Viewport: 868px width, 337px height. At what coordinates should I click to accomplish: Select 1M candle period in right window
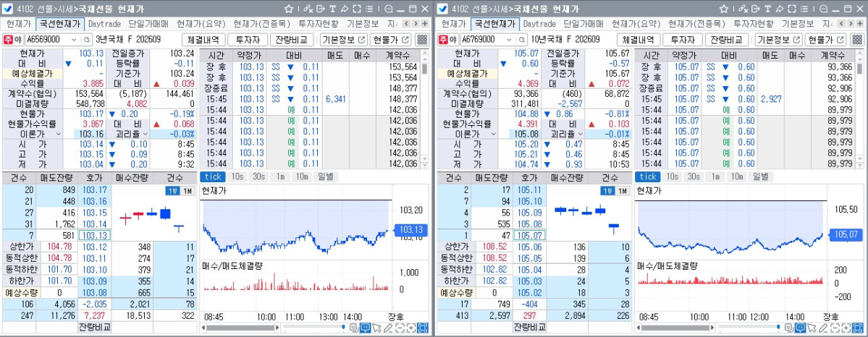click(x=623, y=191)
